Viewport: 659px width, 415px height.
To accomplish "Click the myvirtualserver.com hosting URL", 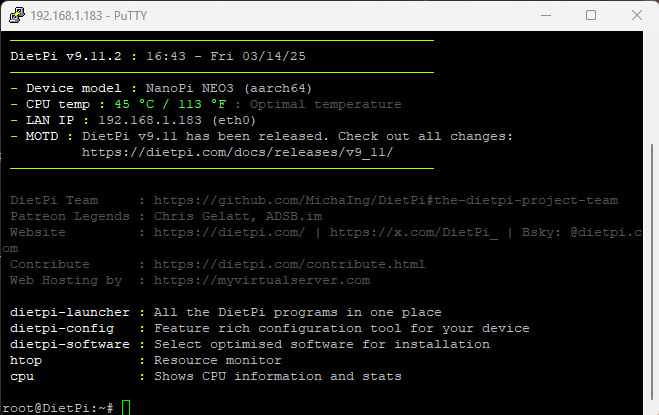I will click(262, 280).
